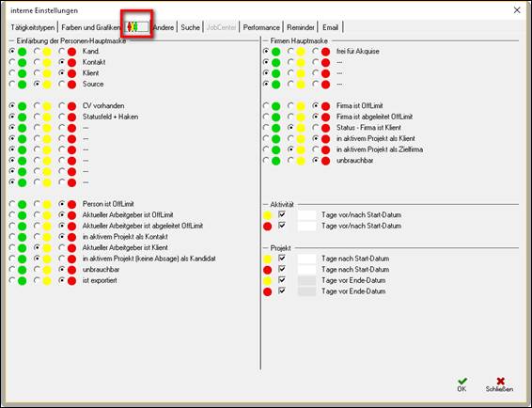This screenshot has height=408, width=532.
Task: Toggle red Projekt Tage vor Ende-Datum checkbox
Action: [x=282, y=290]
